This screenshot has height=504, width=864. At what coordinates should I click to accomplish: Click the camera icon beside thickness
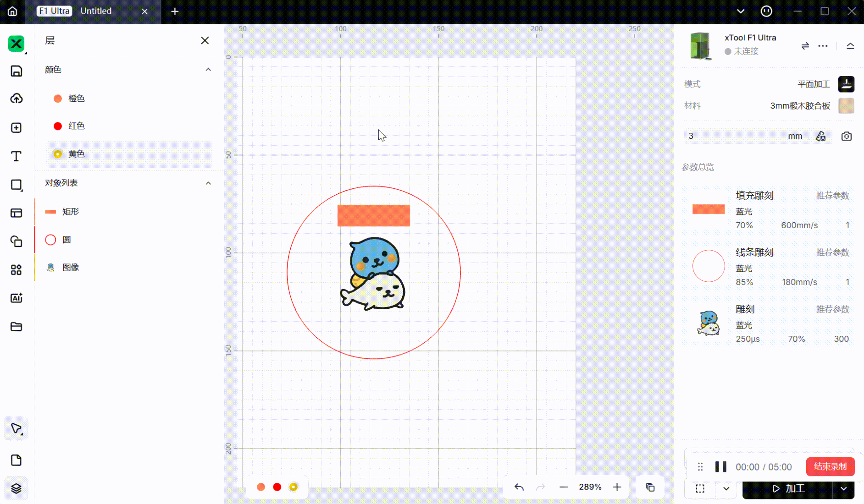coord(846,136)
